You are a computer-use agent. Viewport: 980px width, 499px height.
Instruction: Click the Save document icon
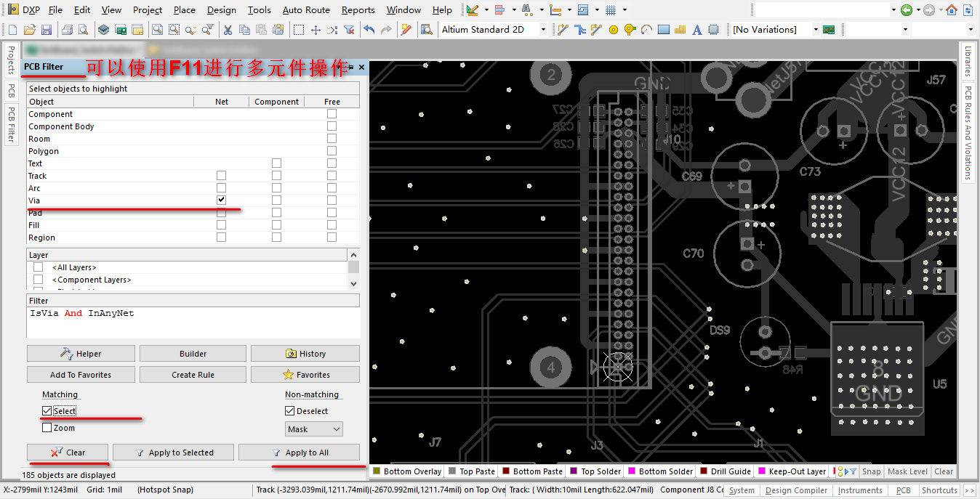(x=47, y=30)
